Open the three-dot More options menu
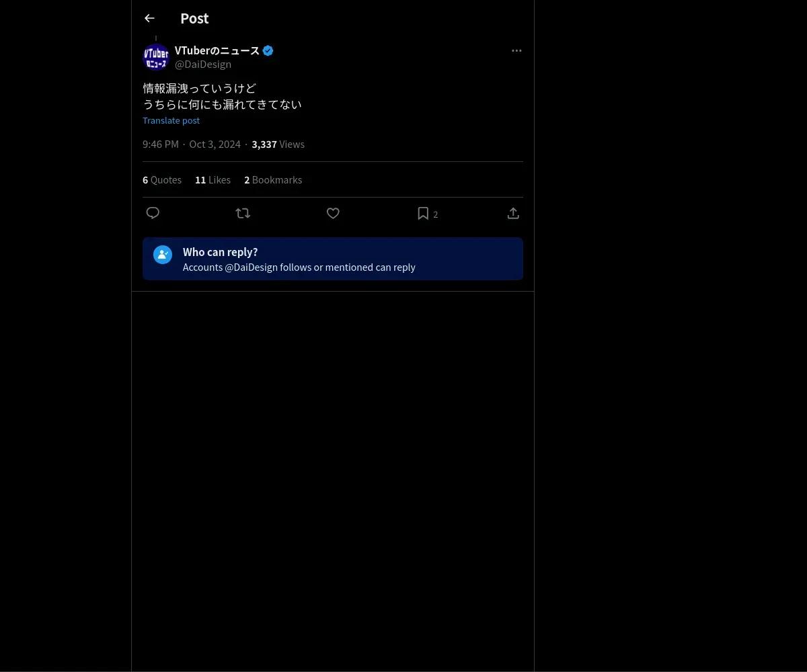This screenshot has width=807, height=672. (516, 50)
